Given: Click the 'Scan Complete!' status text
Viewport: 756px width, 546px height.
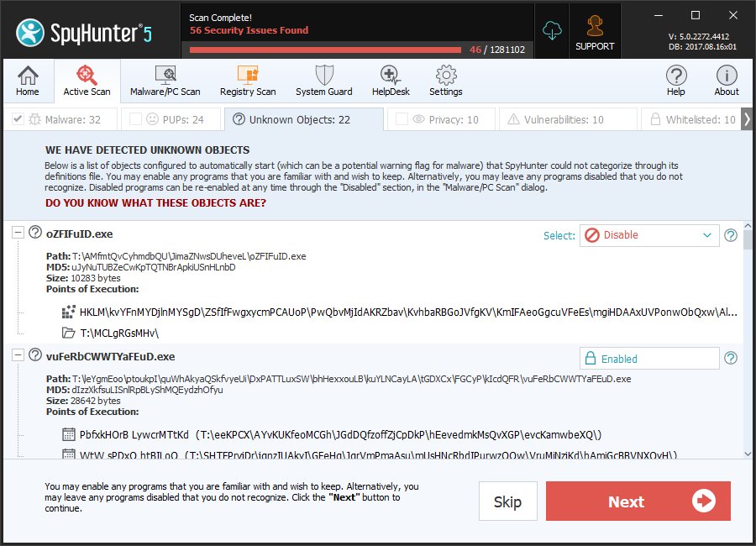Looking at the screenshot, I should pos(220,18).
